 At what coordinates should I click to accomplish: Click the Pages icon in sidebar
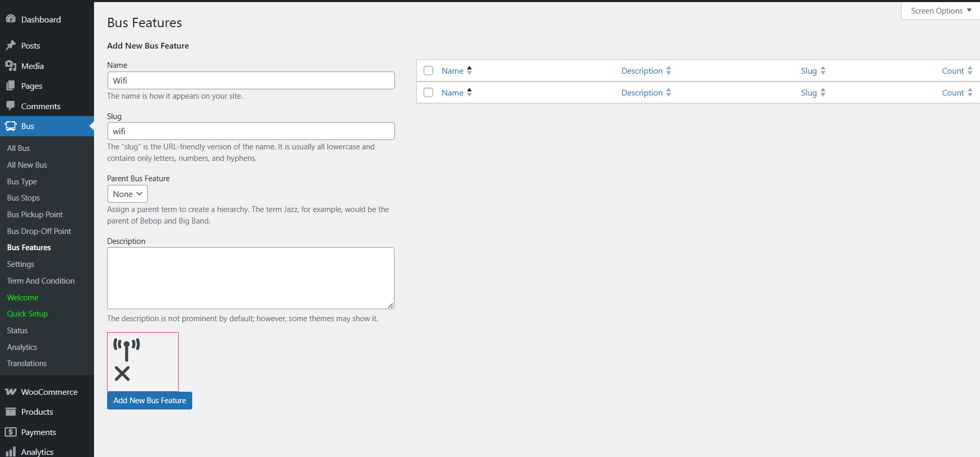[x=10, y=86]
